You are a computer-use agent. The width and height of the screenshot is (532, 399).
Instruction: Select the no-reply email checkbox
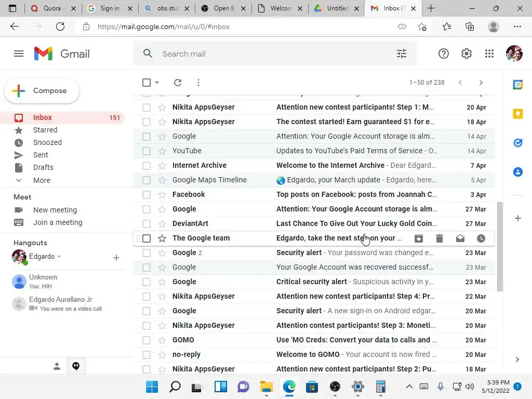(147, 355)
